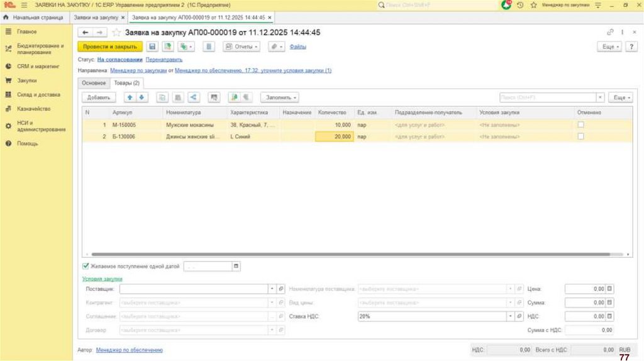This screenshot has height=361, width=644.
Task: Toggle Отменено checkbox for row Б-130006
Action: pos(580,136)
